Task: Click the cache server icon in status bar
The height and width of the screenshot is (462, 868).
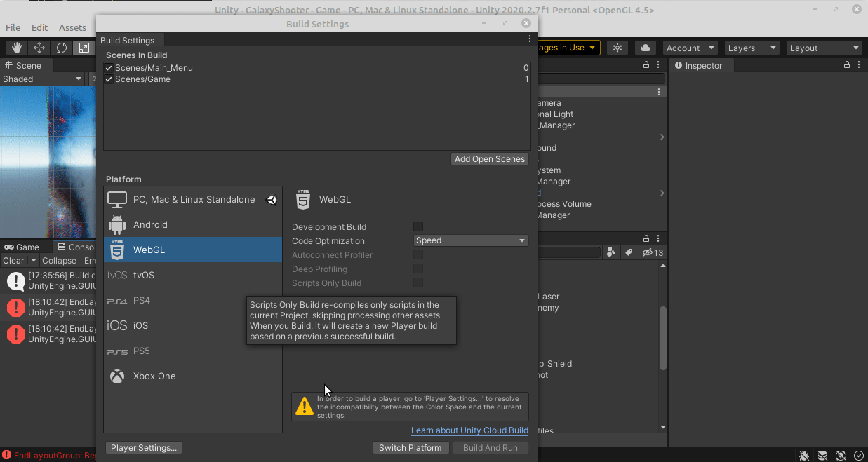Action: coord(822,455)
